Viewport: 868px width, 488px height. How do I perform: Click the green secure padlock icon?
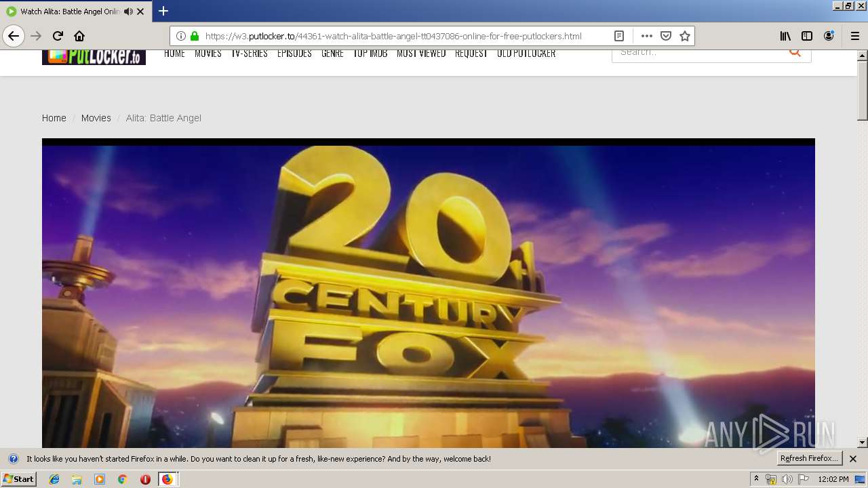(195, 36)
